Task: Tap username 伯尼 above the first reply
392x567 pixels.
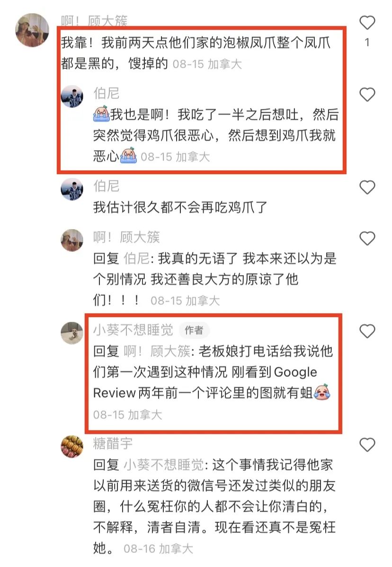Action: 107,93
